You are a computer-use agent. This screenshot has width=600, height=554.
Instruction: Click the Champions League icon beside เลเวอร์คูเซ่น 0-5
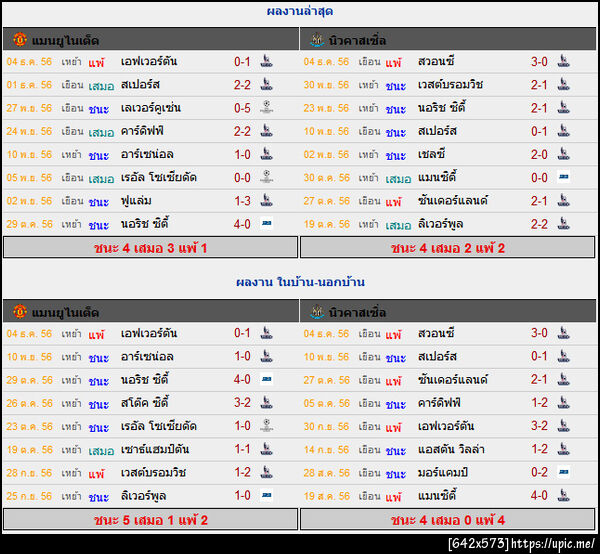(266, 107)
